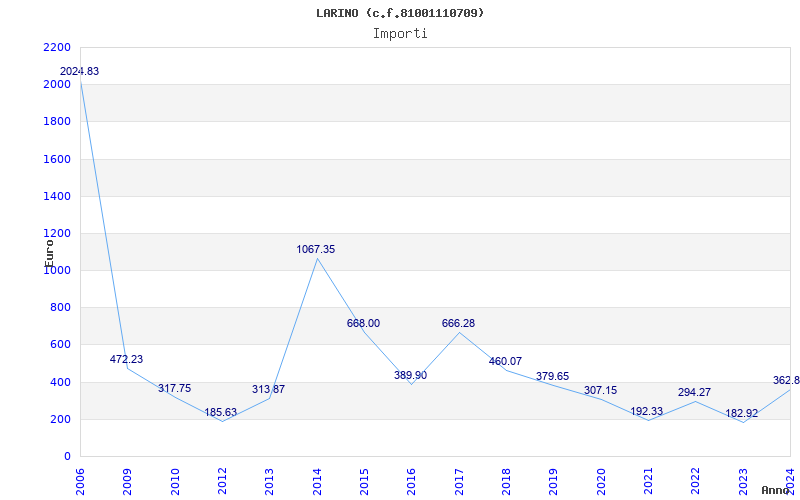Click the y-axis value 1200
Viewport: 800px width, 500px height.
pos(57,234)
